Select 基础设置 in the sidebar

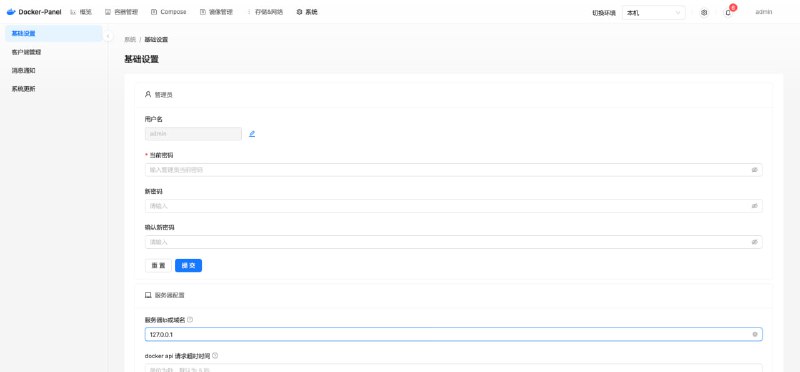coord(54,34)
